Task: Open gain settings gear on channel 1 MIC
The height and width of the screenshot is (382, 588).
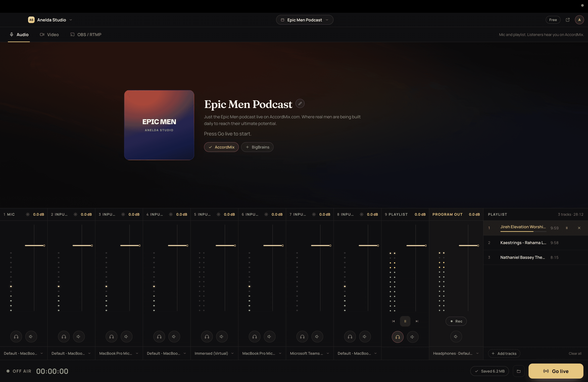Action: (x=28, y=215)
